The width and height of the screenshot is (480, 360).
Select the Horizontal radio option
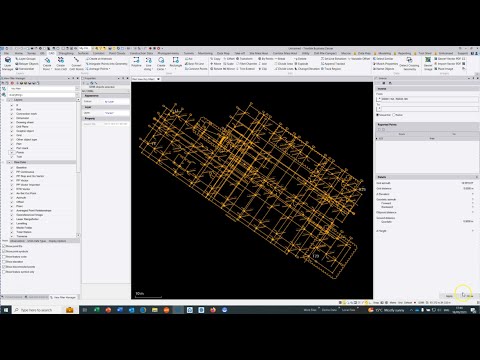click(x=383, y=115)
